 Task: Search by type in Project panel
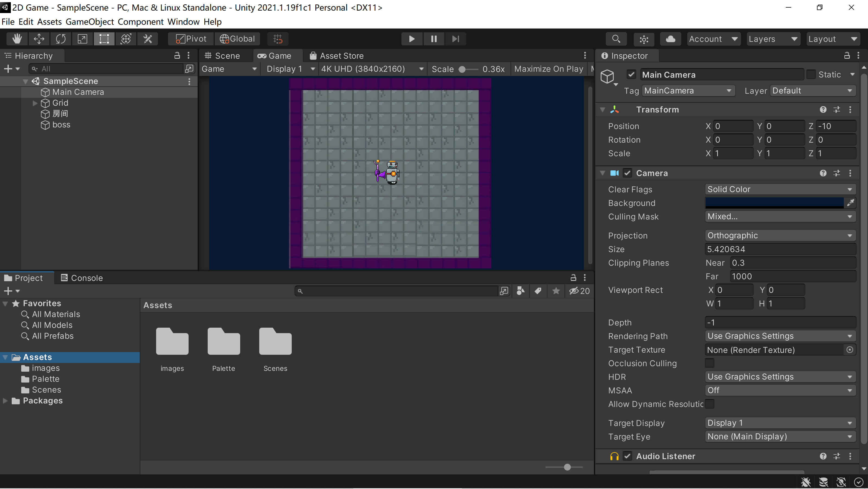521,291
